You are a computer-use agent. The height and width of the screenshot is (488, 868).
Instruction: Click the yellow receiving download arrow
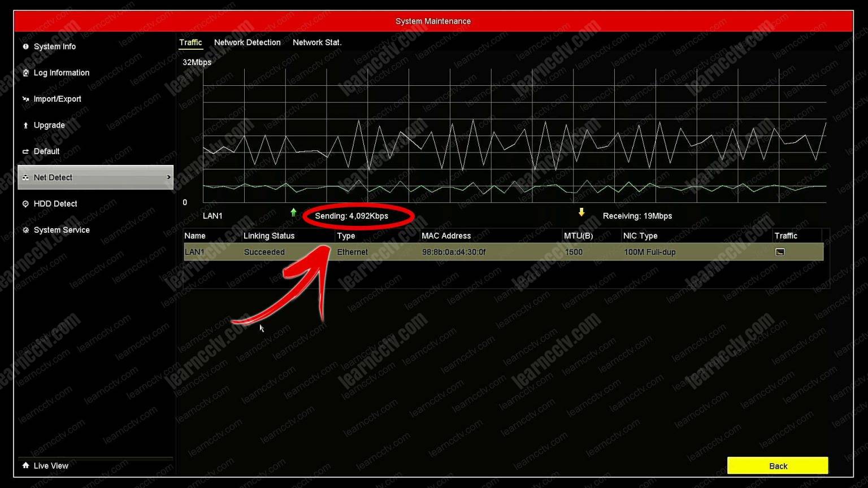581,213
